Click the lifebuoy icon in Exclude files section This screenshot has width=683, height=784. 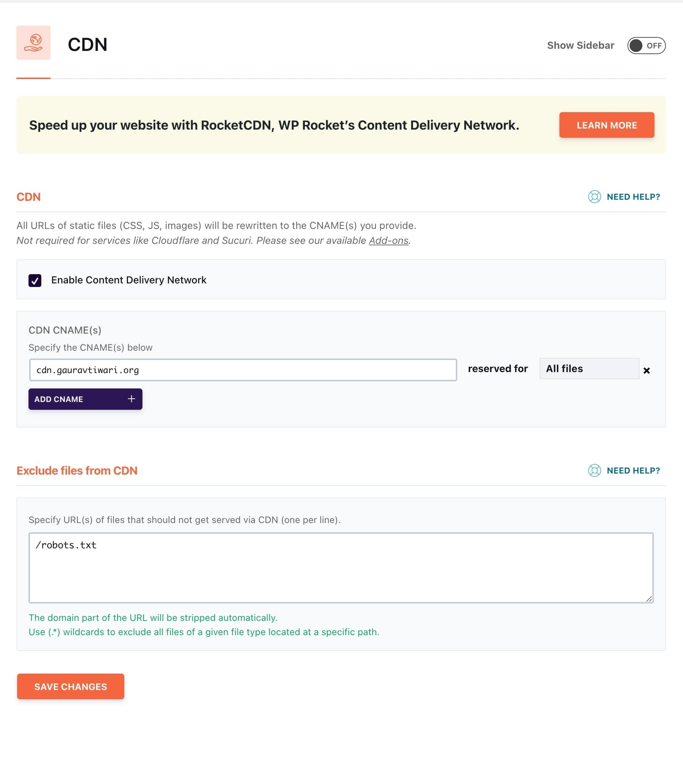click(595, 470)
